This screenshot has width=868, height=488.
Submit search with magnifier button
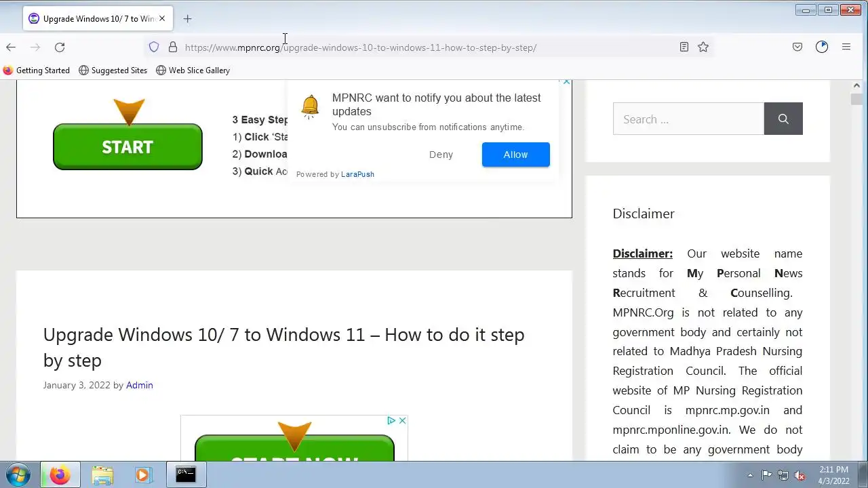783,119
